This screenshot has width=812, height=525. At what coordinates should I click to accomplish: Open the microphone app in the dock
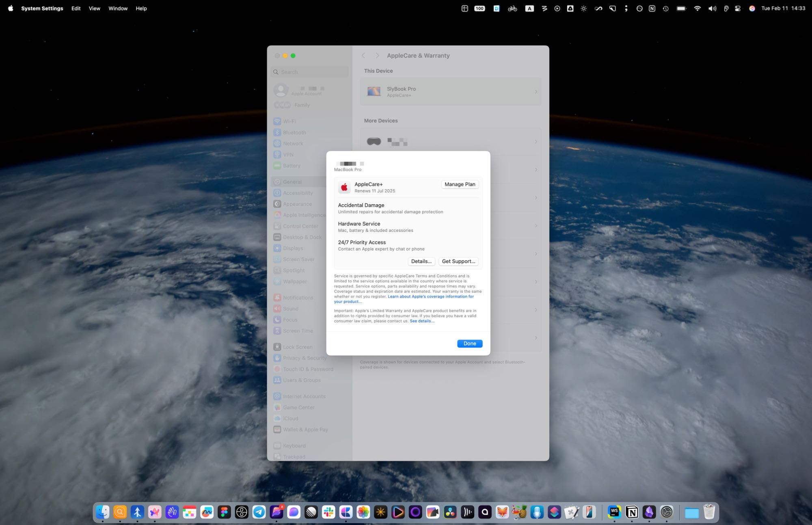pos(537,512)
